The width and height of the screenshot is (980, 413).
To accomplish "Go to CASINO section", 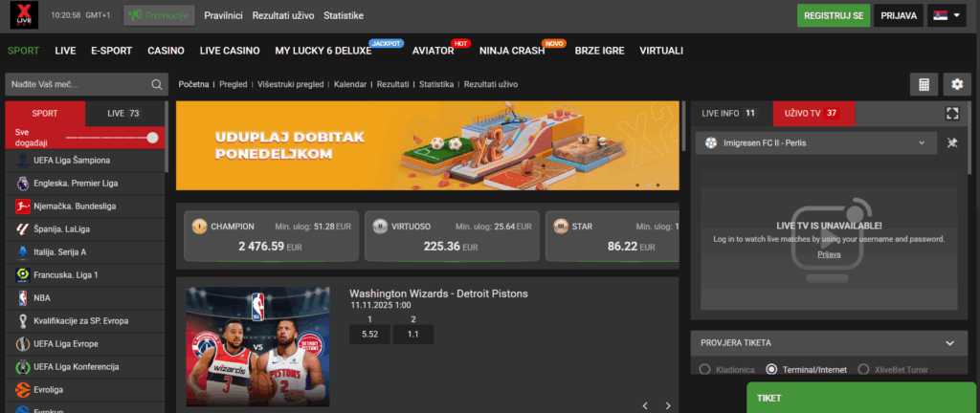I will pyautogui.click(x=166, y=52).
